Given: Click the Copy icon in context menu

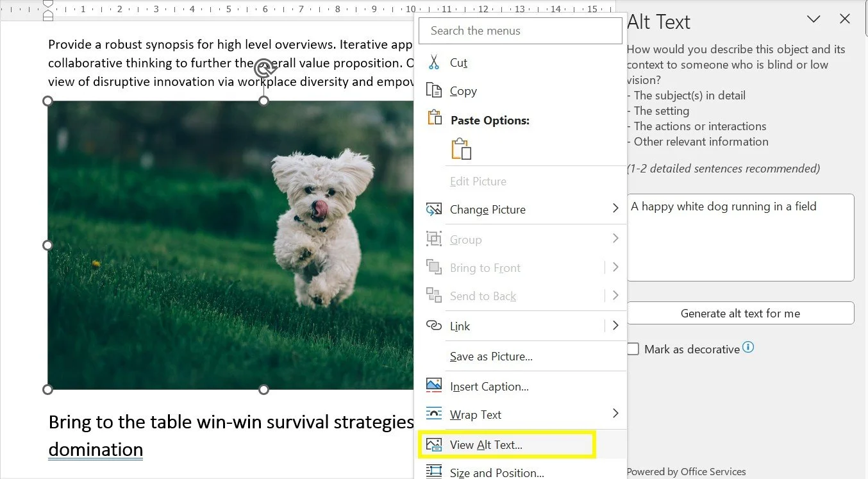Looking at the screenshot, I should (435, 90).
